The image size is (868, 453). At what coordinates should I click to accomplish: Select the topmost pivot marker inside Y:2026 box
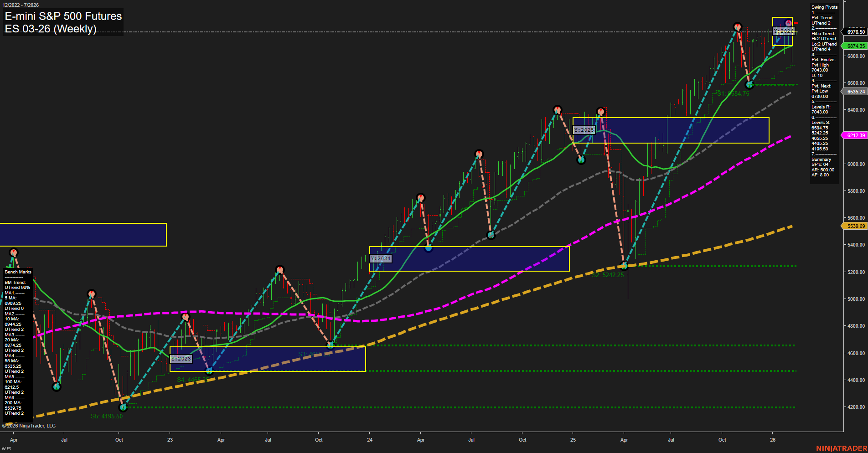(787, 22)
